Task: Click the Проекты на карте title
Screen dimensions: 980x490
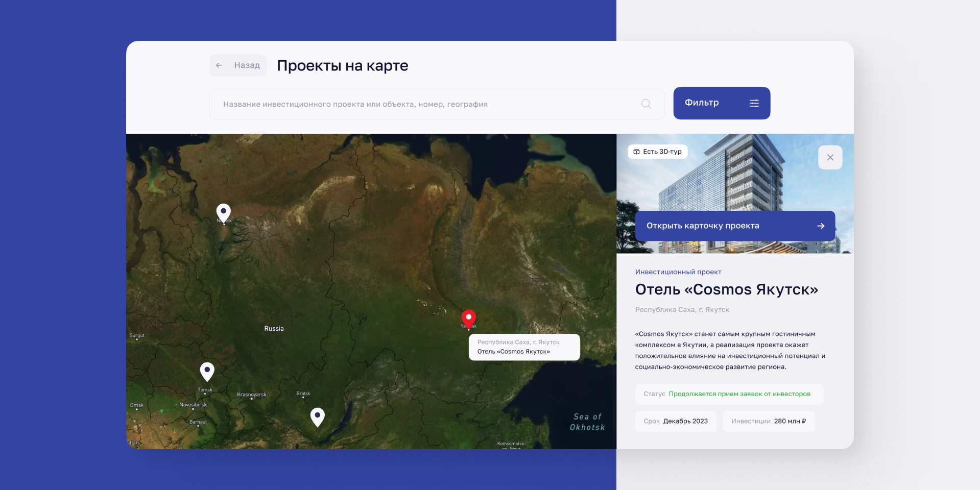Action: (x=343, y=66)
